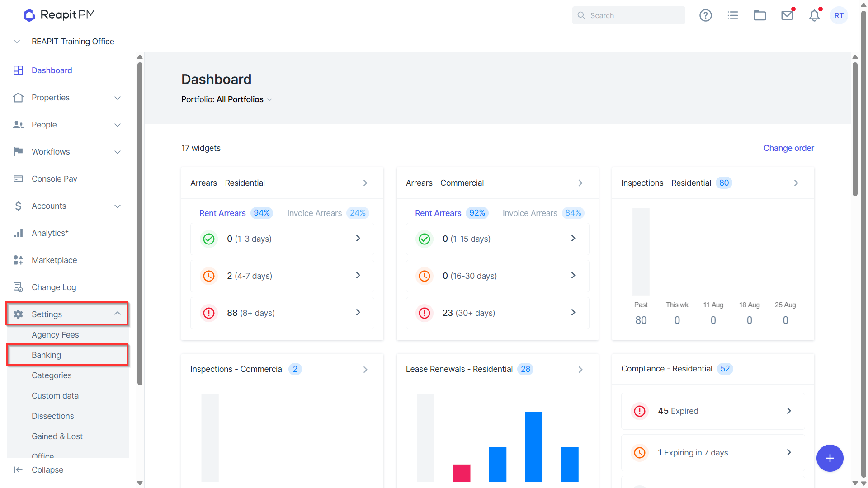Click the RT user avatar

(839, 15)
